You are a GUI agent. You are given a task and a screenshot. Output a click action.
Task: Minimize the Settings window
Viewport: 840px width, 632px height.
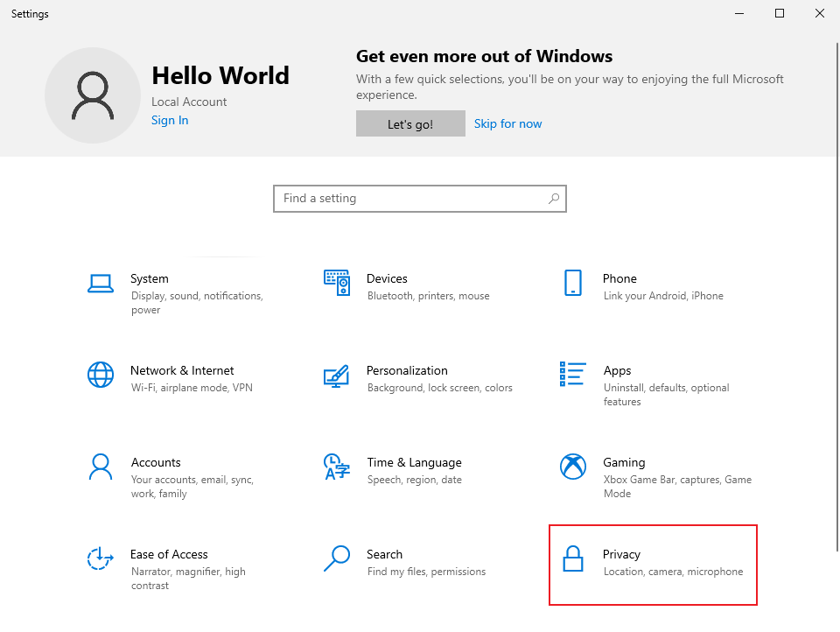coord(739,13)
